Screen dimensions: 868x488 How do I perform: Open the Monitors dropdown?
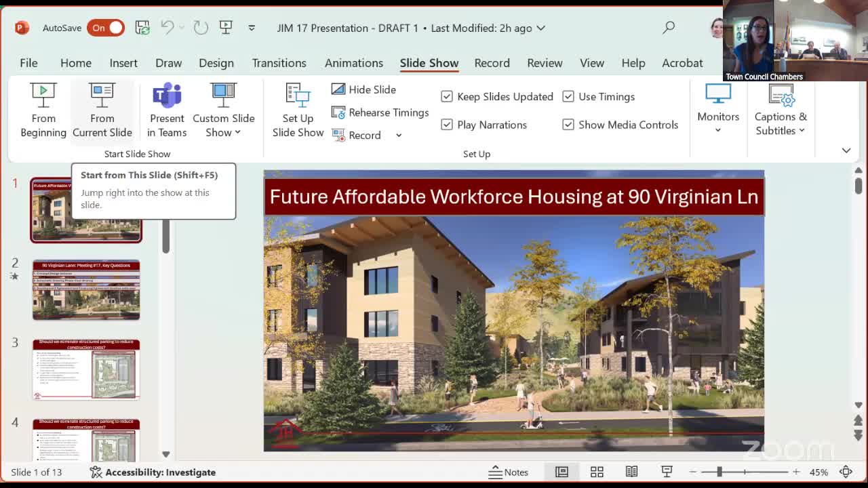pyautogui.click(x=718, y=109)
